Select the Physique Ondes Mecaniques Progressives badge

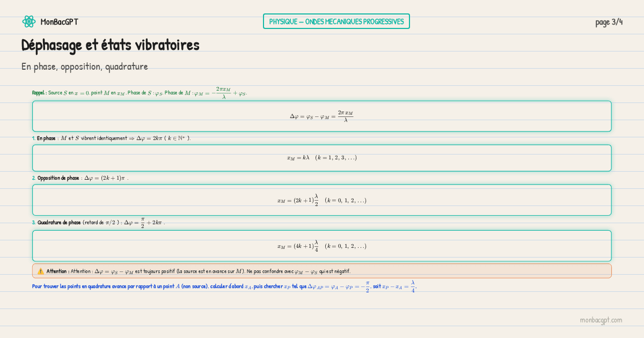[x=336, y=21]
